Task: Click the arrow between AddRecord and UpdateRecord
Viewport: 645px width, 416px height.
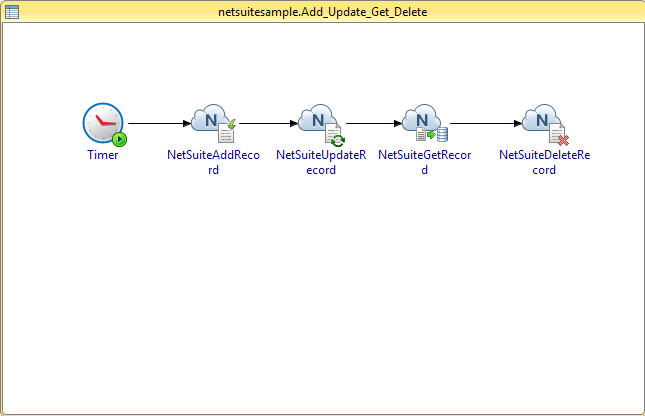Action: pos(267,125)
